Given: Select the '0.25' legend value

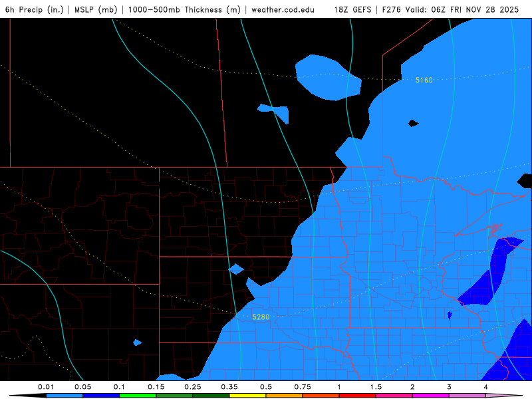Looking at the screenshot, I should (x=193, y=387).
